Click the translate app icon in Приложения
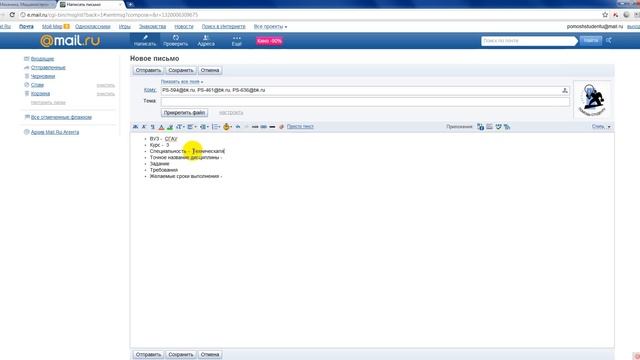 (480, 127)
